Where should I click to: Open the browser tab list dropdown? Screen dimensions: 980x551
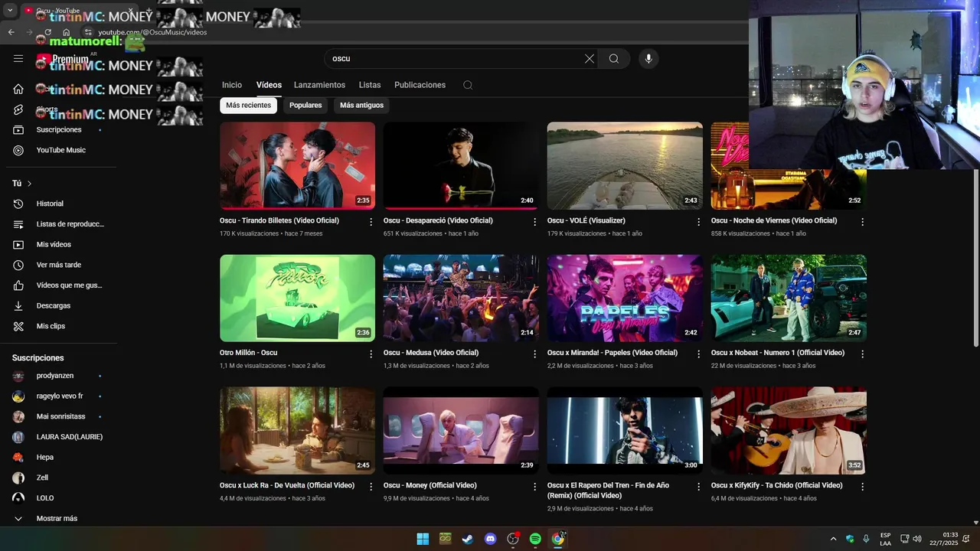pyautogui.click(x=10, y=11)
